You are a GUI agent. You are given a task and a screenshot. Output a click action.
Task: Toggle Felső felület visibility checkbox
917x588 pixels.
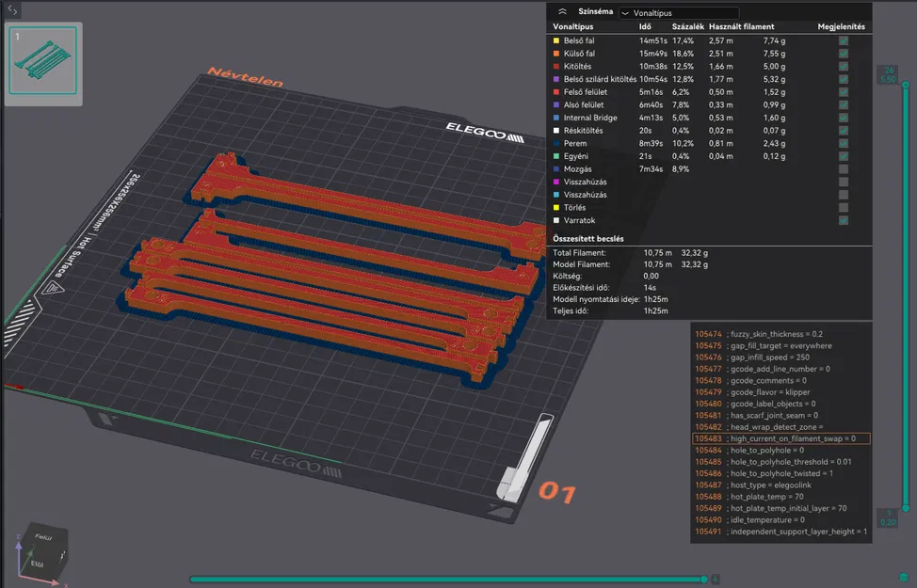coord(844,92)
